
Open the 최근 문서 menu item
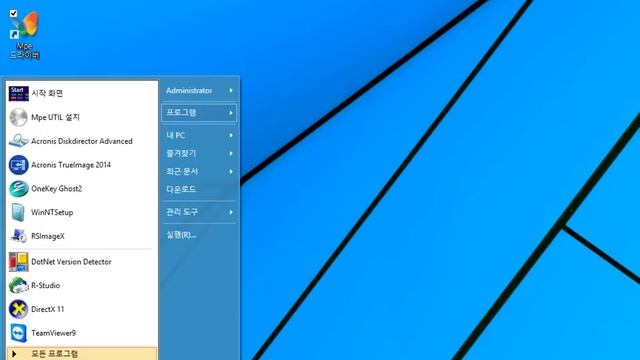(x=199, y=172)
